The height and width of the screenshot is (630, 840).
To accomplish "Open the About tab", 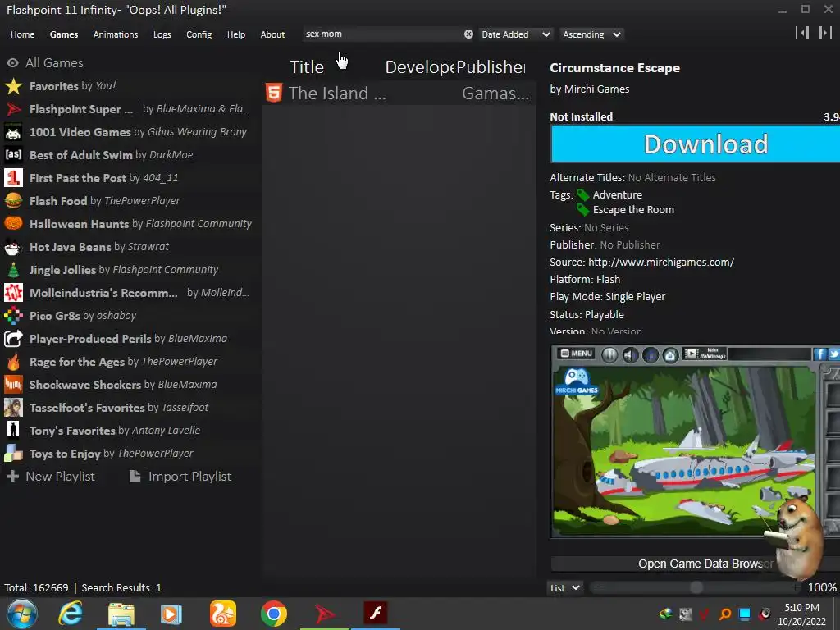I will click(x=272, y=34).
